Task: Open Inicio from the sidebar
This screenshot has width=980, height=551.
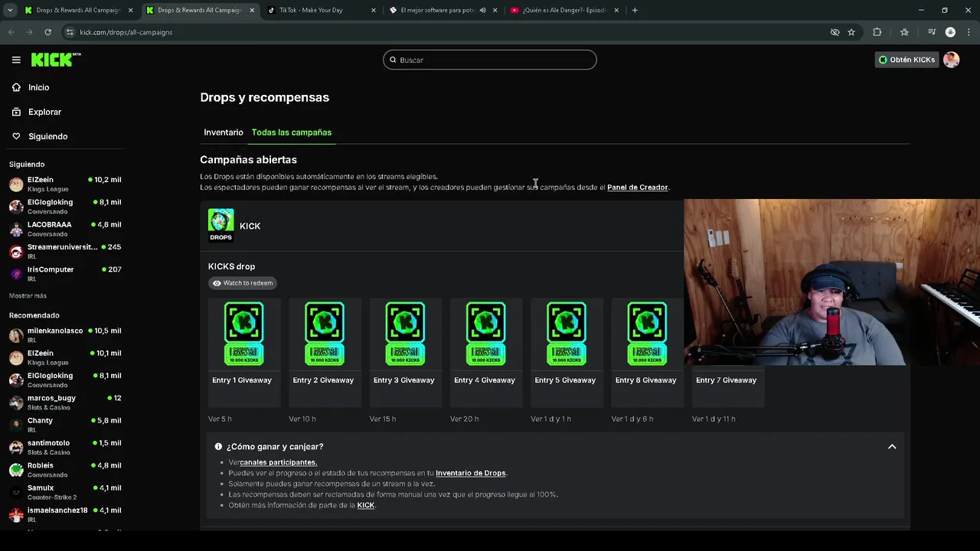Action: (x=38, y=87)
